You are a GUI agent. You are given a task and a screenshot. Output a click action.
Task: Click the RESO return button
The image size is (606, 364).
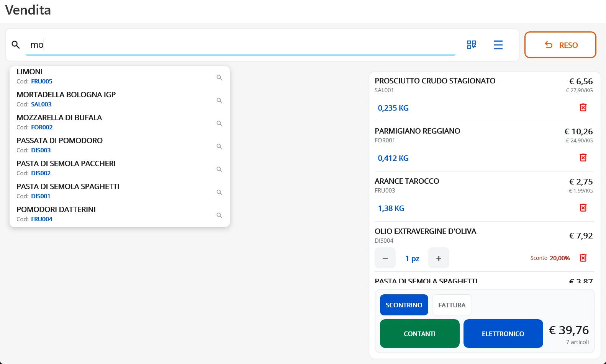560,45
